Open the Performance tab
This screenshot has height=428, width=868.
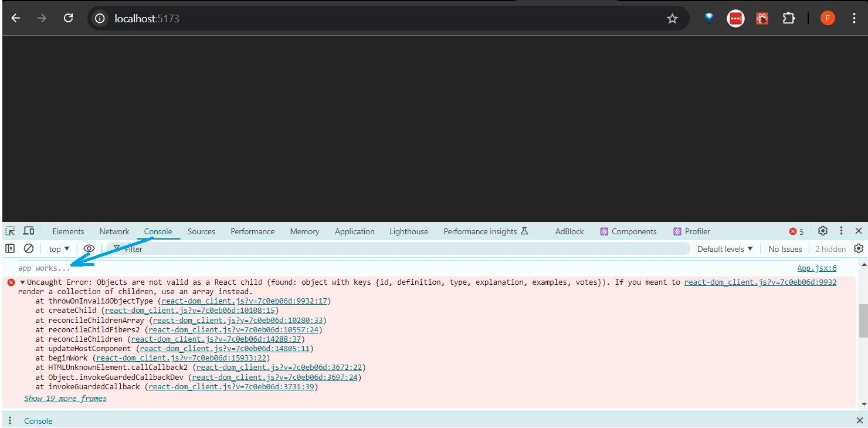point(253,231)
